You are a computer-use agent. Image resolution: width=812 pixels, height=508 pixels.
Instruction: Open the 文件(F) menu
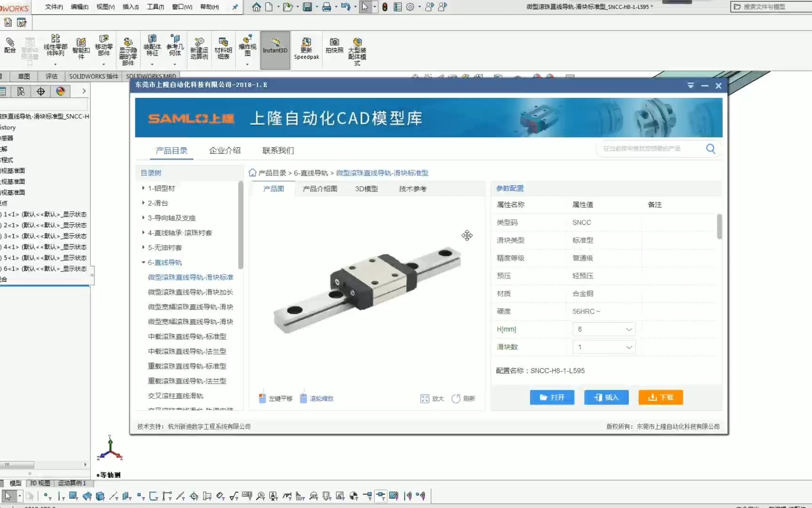tap(54, 7)
